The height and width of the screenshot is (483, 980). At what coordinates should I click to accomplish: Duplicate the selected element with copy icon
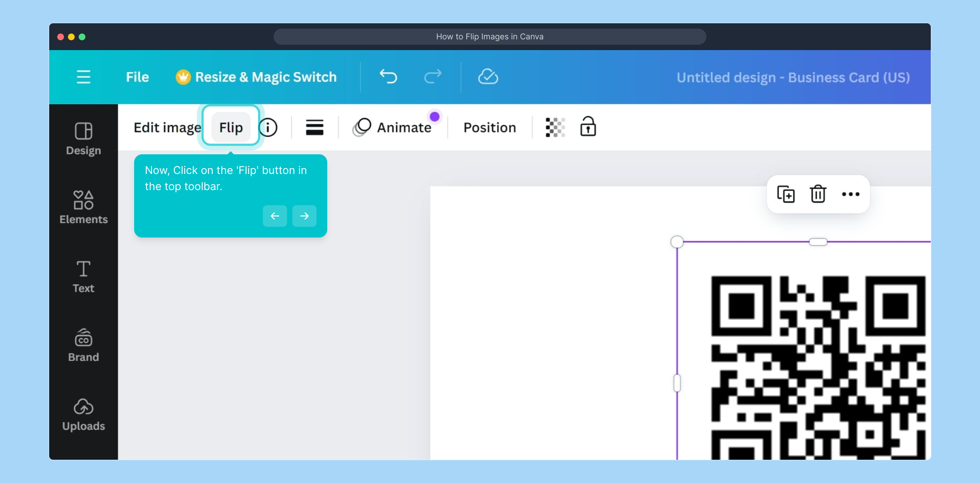pyautogui.click(x=786, y=194)
